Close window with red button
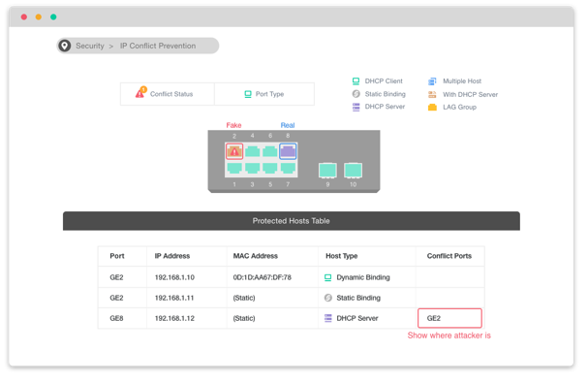Image resolution: width=588 pixels, height=383 pixels. pyautogui.click(x=24, y=16)
